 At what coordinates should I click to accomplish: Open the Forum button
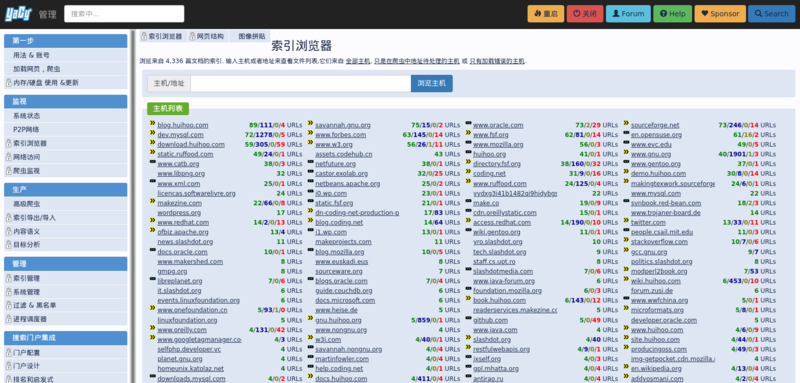pyautogui.click(x=628, y=14)
